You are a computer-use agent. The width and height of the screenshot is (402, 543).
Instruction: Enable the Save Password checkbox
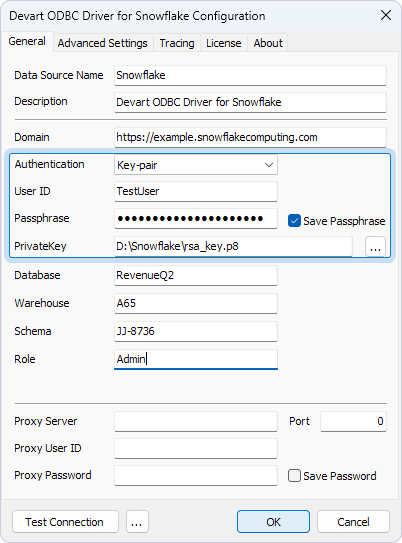(294, 475)
